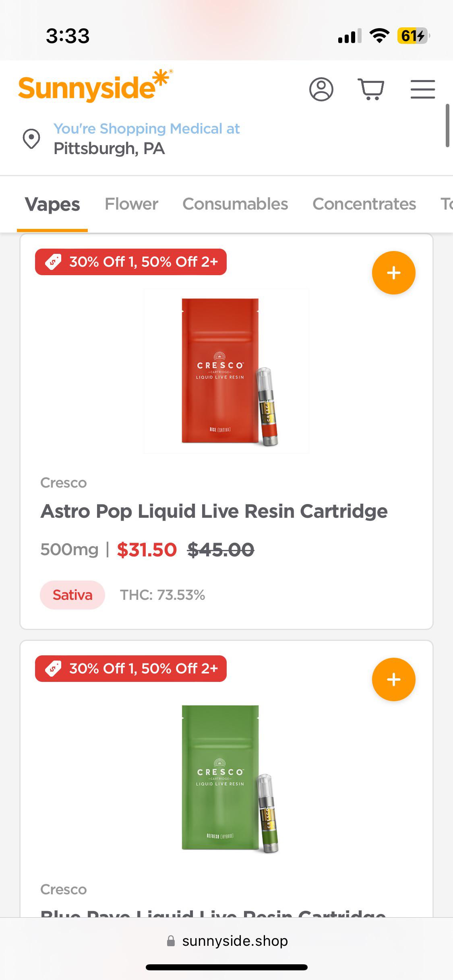
Task: Click the discount tag icon on Blue Rayo card
Action: point(54,669)
